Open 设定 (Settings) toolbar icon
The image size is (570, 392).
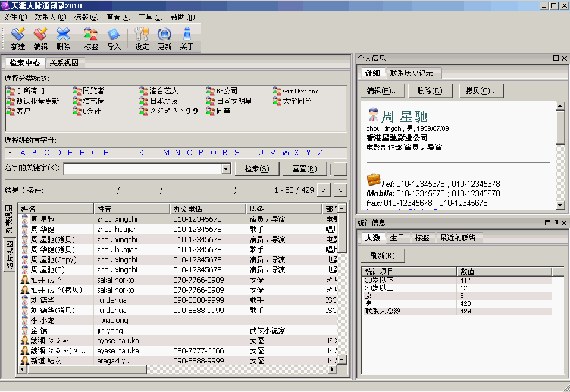pyautogui.click(x=142, y=38)
